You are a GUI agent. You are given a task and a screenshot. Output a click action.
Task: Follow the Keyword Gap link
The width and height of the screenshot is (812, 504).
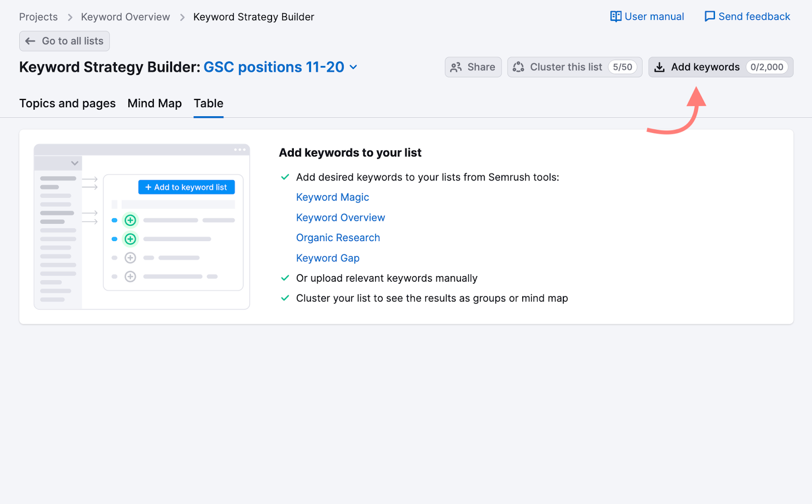pyautogui.click(x=328, y=258)
